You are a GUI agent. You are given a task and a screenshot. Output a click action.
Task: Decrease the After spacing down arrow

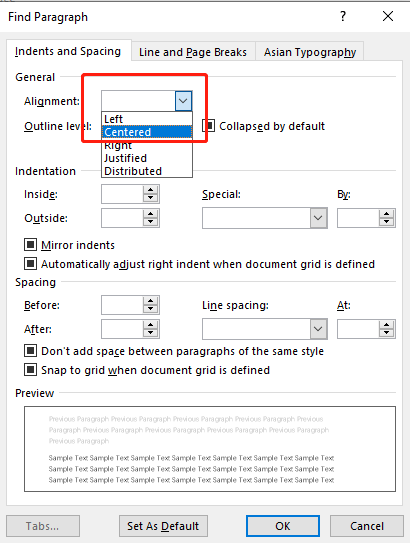click(x=150, y=333)
